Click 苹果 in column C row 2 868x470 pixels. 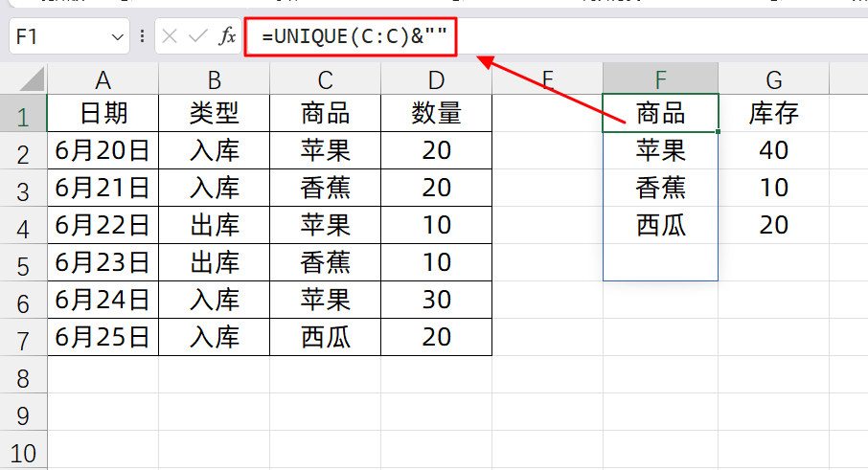[x=326, y=150]
